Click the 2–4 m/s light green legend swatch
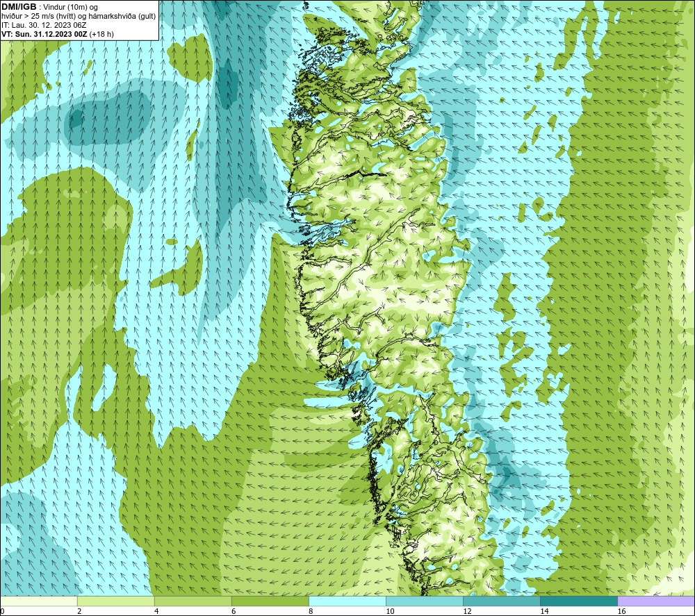Image resolution: width=695 pixels, height=616 pixels. (x=115, y=601)
